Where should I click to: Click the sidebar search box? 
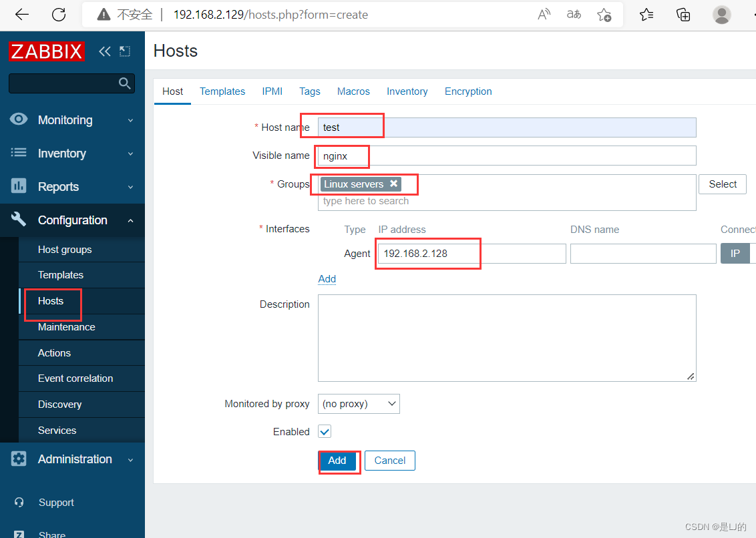pyautogui.click(x=71, y=83)
